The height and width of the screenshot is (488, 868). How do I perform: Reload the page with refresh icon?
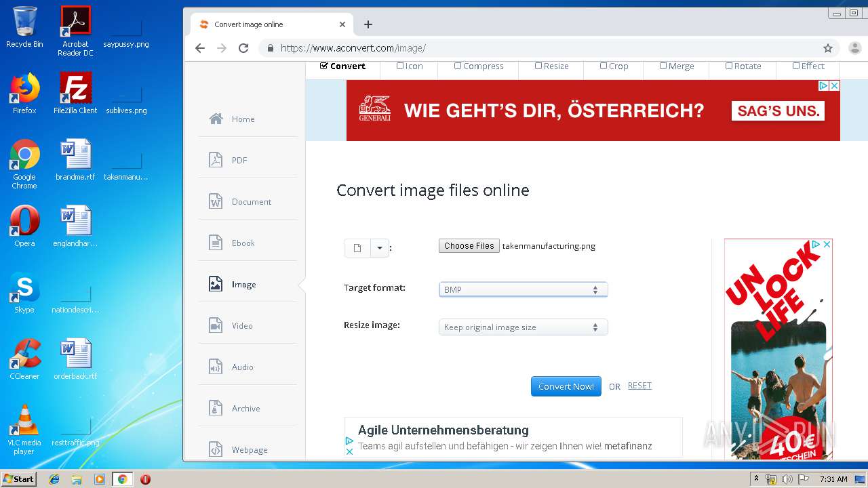pyautogui.click(x=243, y=48)
